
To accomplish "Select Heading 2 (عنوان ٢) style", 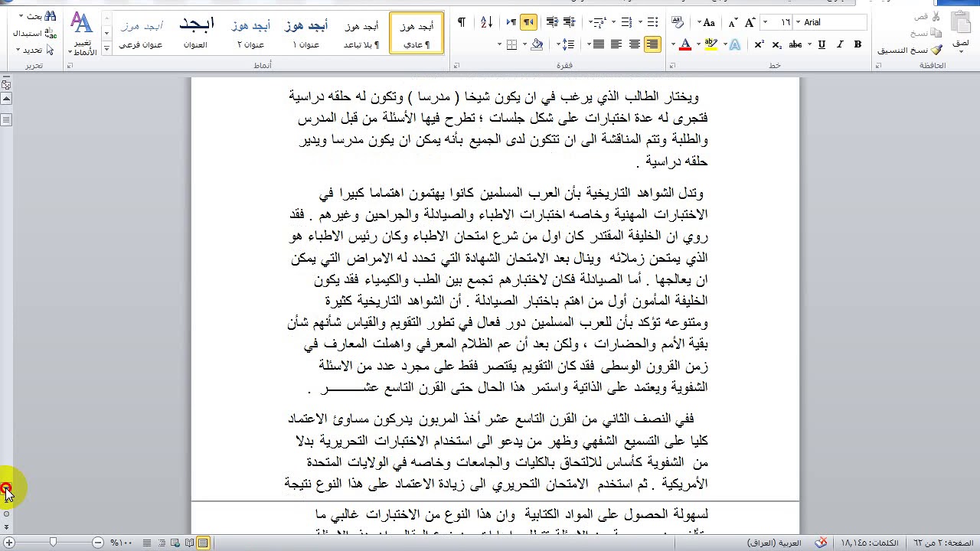I will click(251, 33).
